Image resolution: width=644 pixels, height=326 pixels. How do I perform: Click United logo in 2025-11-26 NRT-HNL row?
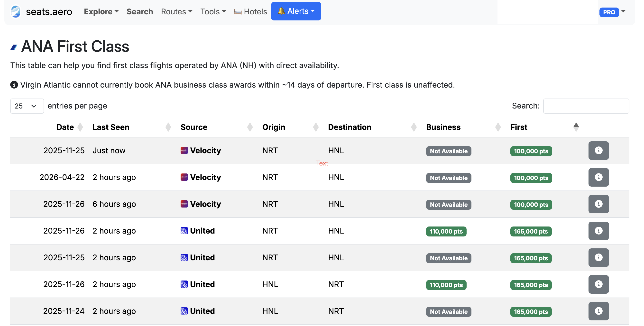pyautogui.click(x=184, y=231)
